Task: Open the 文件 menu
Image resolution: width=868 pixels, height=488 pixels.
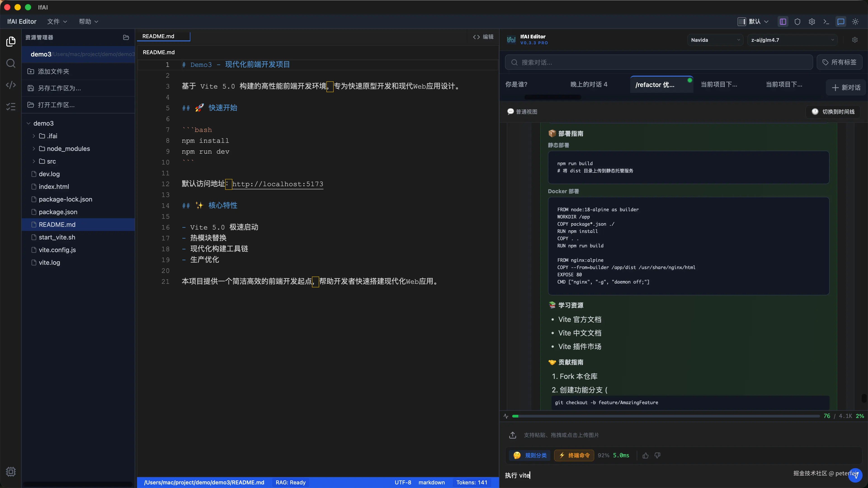Action: click(57, 21)
